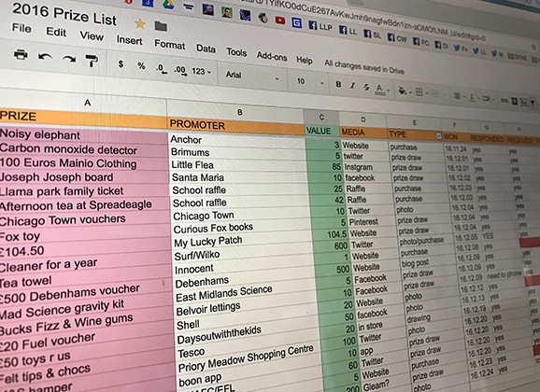Click the Filter funnel icon

[533, 103]
